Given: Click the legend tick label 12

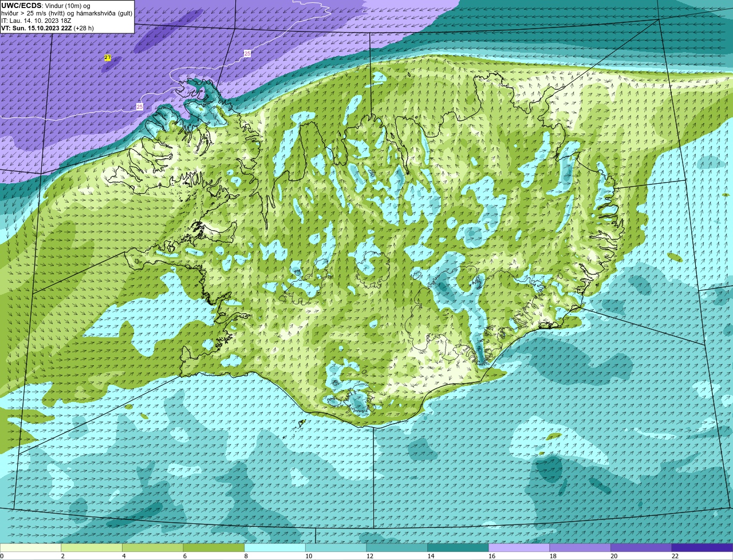Looking at the screenshot, I should click(x=370, y=556).
